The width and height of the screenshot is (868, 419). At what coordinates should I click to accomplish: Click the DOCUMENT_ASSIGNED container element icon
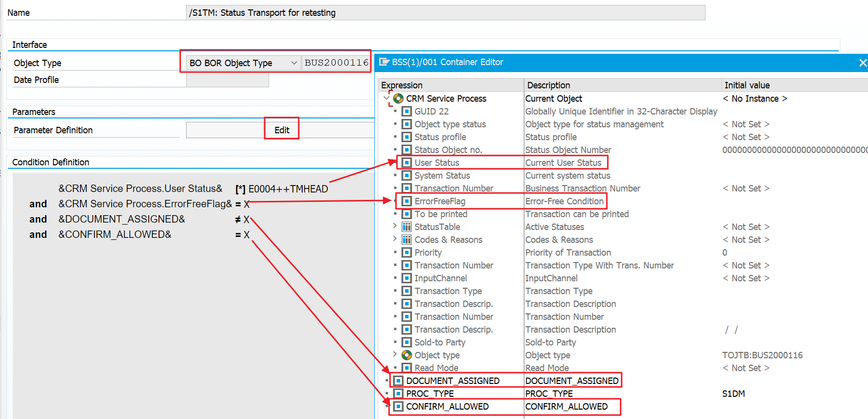point(398,381)
